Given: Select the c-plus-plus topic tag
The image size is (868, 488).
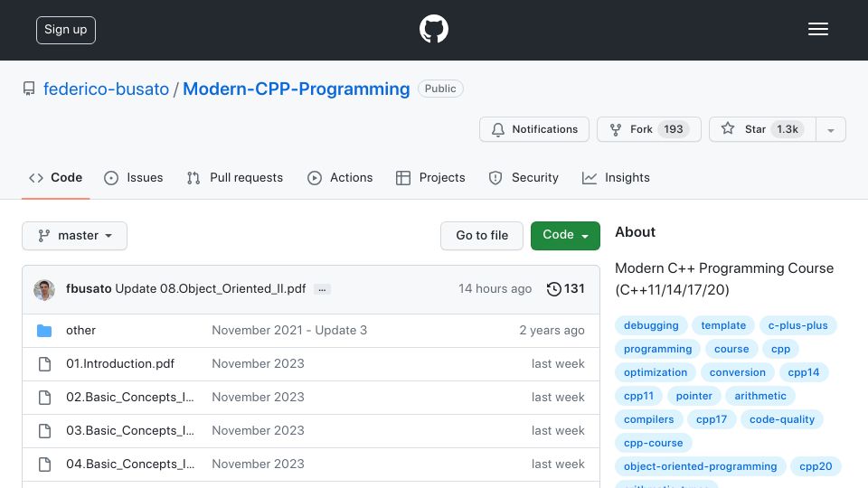Looking at the screenshot, I should [797, 325].
